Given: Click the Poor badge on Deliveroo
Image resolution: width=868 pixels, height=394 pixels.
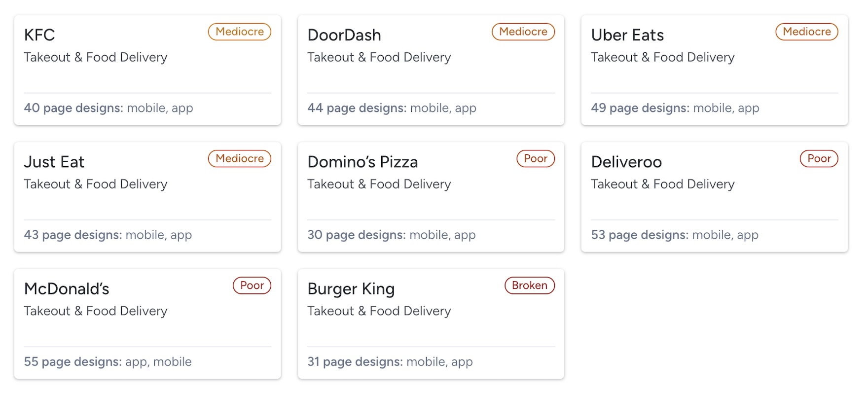Looking at the screenshot, I should click(819, 158).
